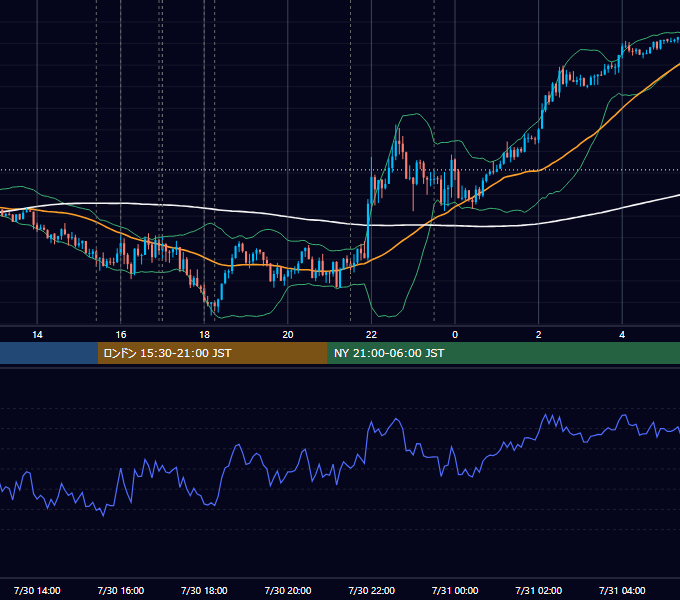Click the blue session bar before ロンドン
The width and height of the screenshot is (680, 600).
point(49,353)
